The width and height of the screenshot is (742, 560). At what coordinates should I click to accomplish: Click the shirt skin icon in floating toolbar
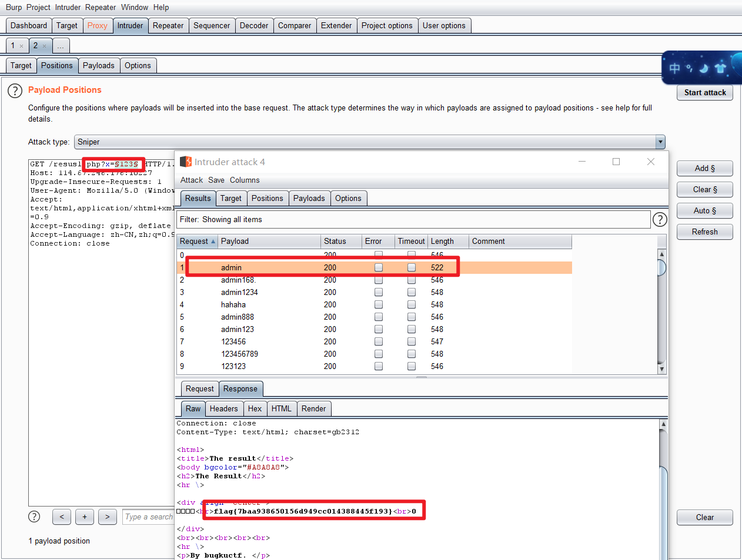tap(720, 68)
